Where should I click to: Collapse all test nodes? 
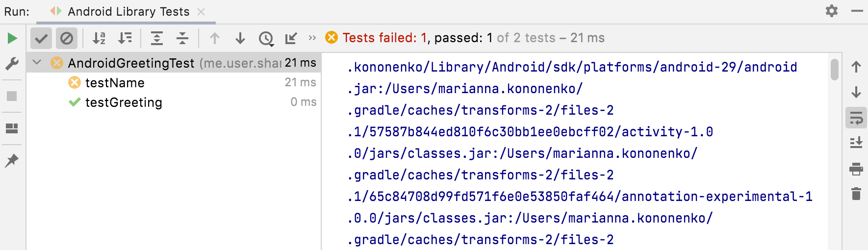coord(182,38)
